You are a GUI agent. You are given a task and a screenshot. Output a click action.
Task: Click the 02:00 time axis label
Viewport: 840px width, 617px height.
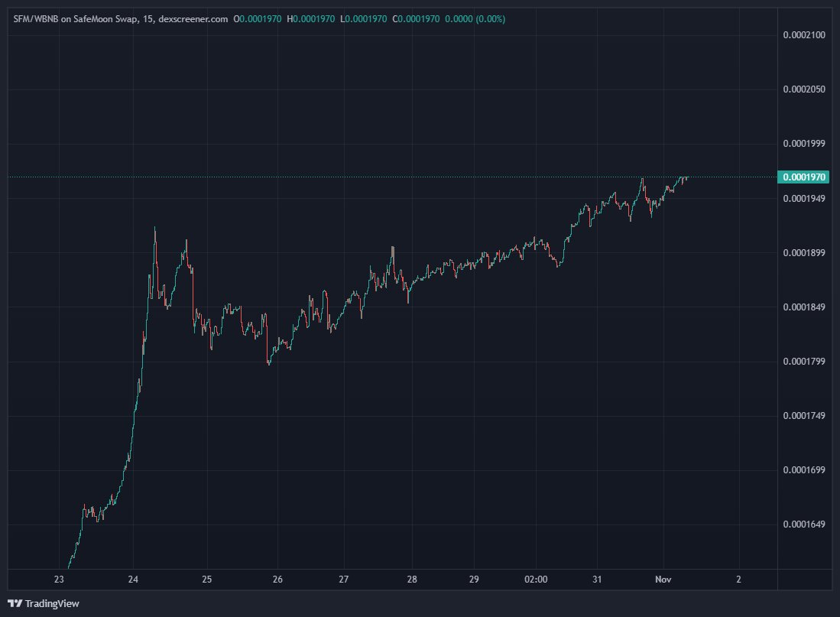pos(536,579)
